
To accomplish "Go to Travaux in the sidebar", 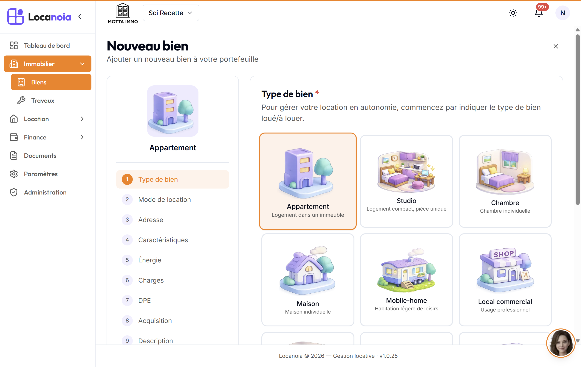I will [51, 100].
